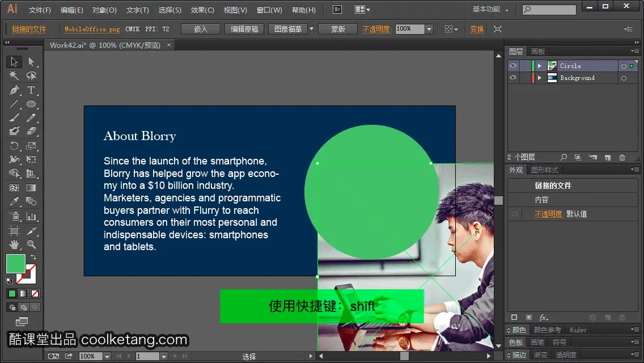
Task: Select the Column Graph tool
Action: point(31,216)
